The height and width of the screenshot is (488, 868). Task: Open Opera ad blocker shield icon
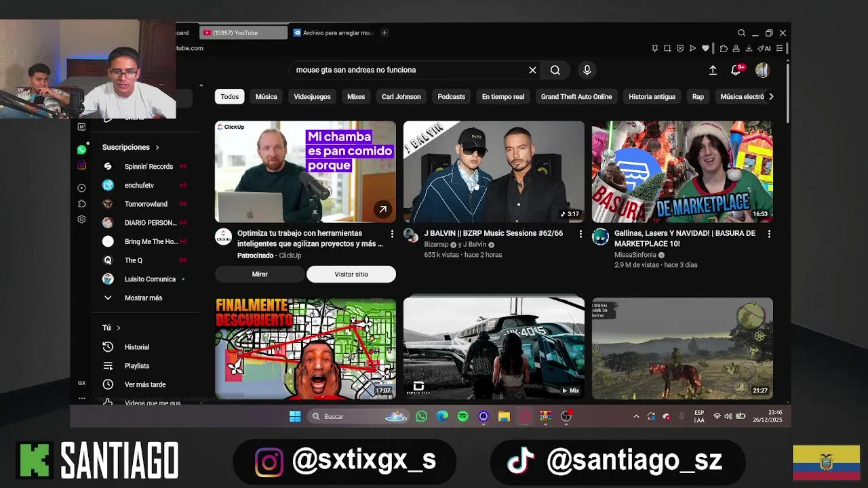680,48
